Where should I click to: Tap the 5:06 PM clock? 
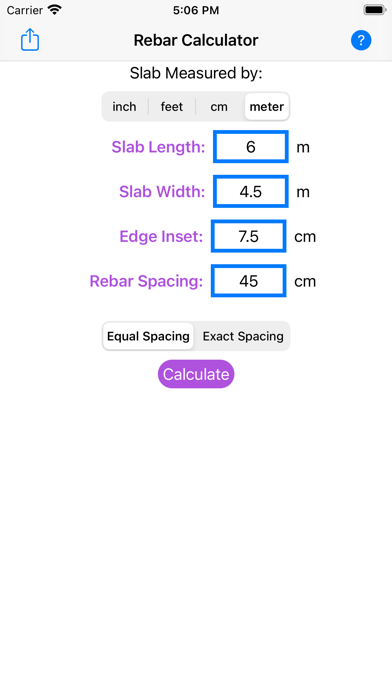(x=196, y=10)
